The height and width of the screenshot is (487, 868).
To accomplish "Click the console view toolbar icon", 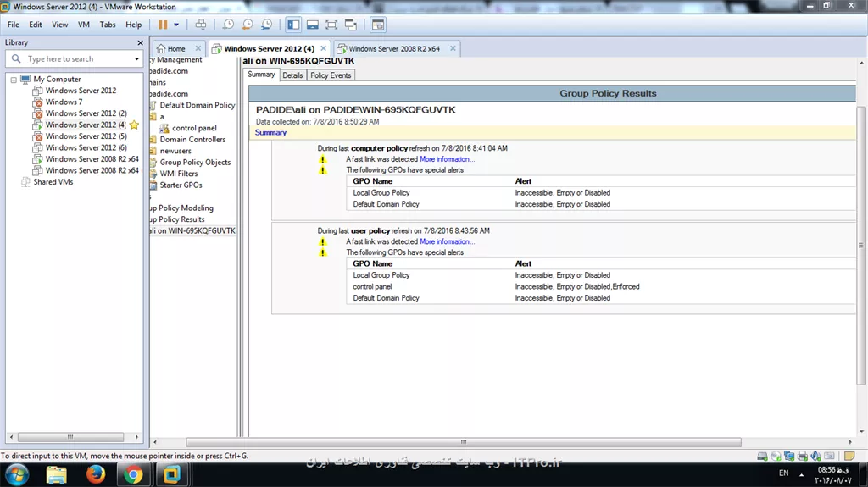I will [x=378, y=25].
